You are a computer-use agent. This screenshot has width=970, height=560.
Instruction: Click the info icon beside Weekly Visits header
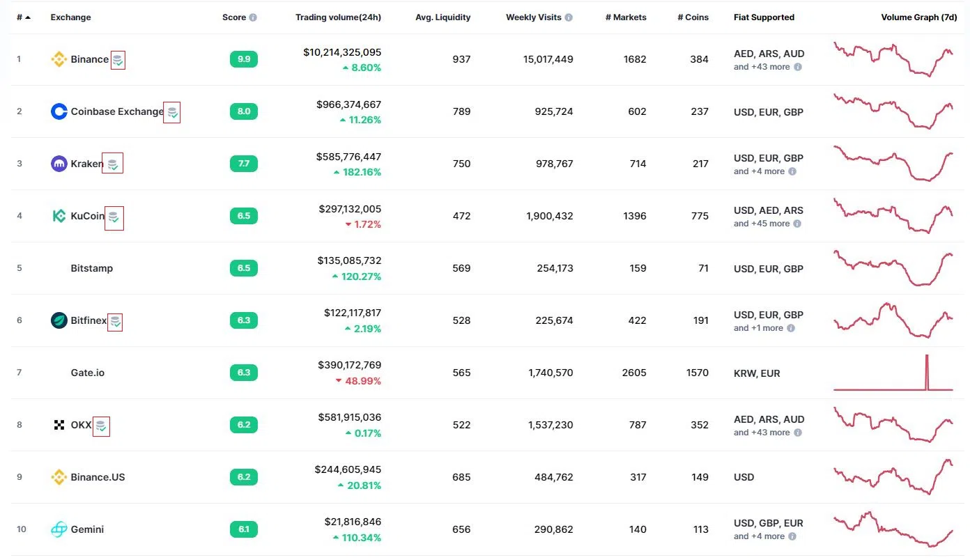point(569,17)
